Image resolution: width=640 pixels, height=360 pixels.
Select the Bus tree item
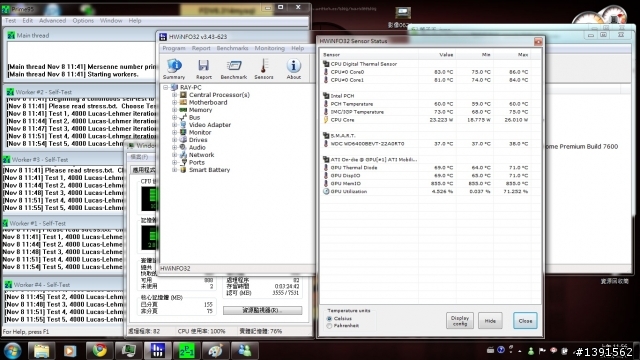click(194, 118)
